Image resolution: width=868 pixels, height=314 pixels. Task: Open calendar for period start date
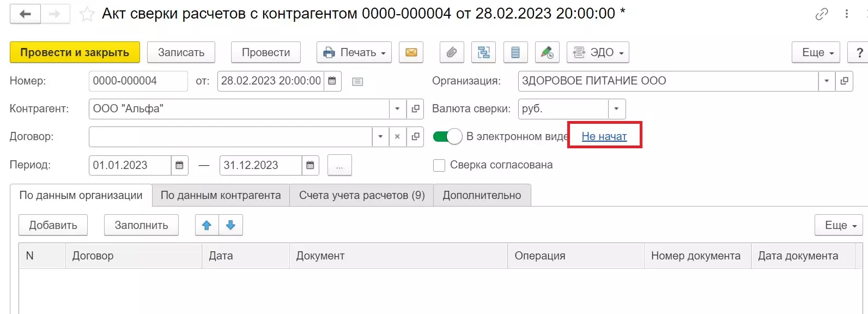click(179, 166)
